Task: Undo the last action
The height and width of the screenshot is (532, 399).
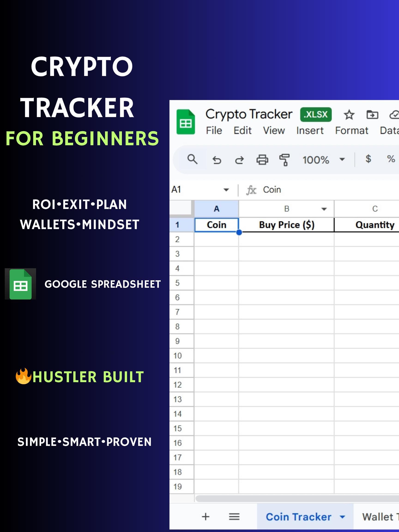Action: [217, 159]
